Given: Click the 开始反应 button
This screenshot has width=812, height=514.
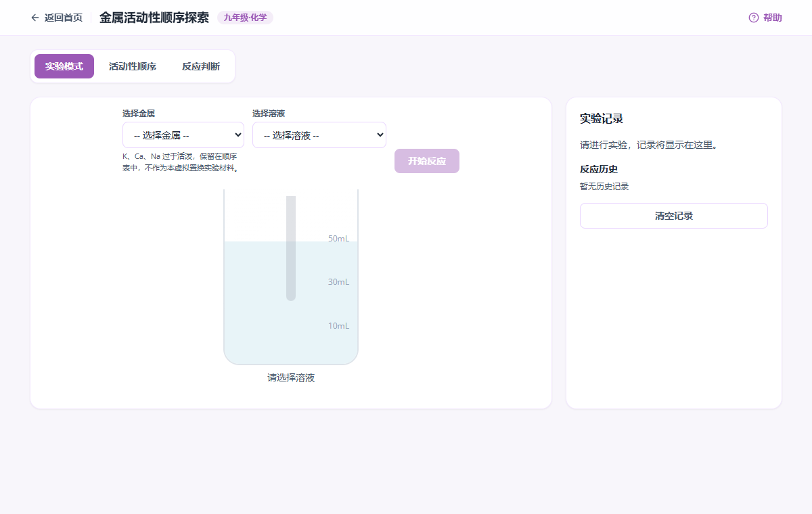Looking at the screenshot, I should 427,161.
